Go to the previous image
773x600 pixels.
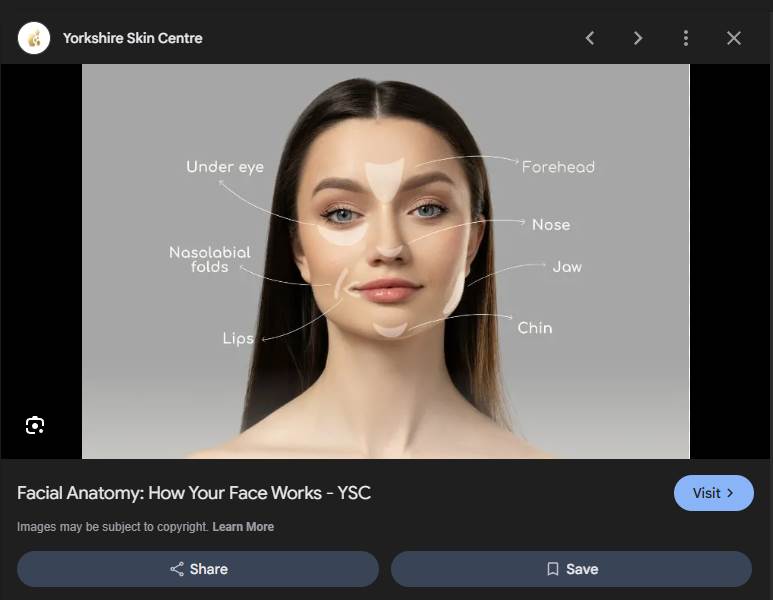[590, 38]
